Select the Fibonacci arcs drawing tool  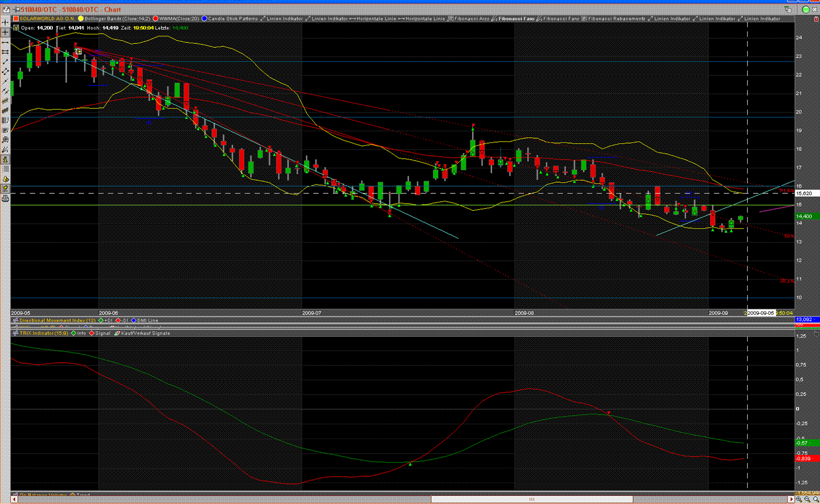pyautogui.click(x=5, y=140)
